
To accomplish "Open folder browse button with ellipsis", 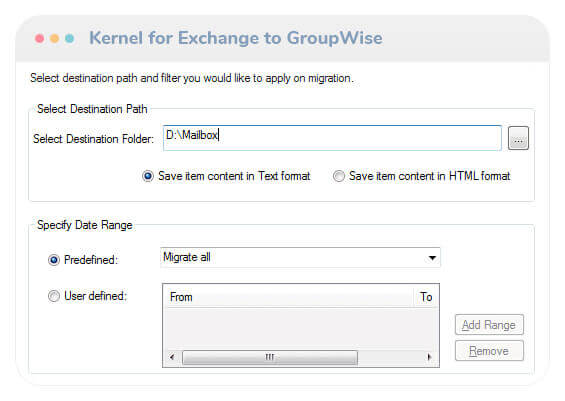I will pos(518,138).
